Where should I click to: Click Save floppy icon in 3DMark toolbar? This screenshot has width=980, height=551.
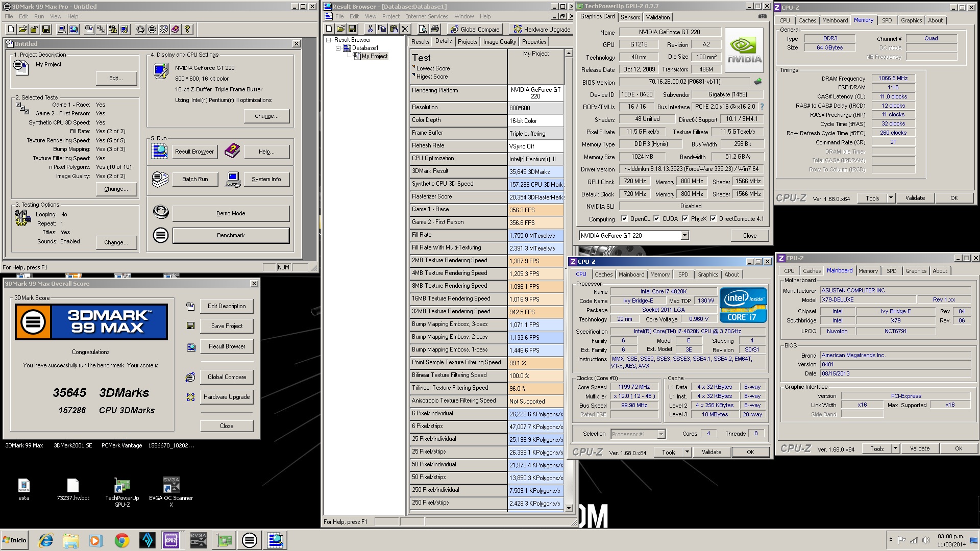pyautogui.click(x=46, y=29)
